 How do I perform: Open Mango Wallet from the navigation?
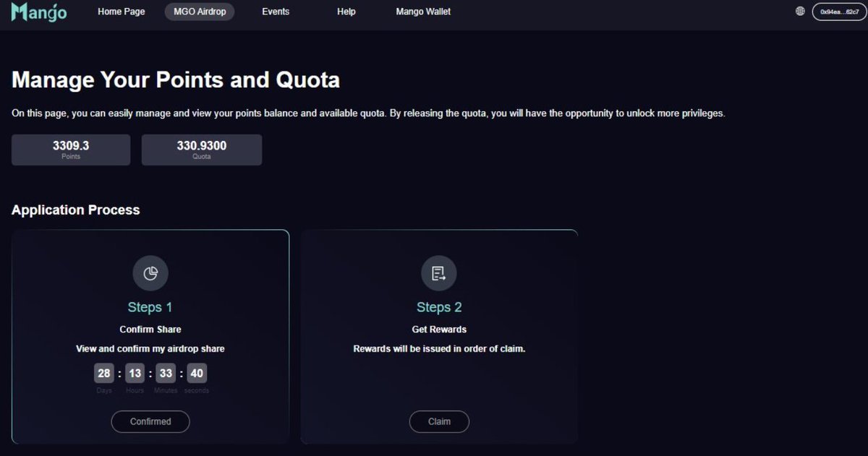pyautogui.click(x=423, y=12)
